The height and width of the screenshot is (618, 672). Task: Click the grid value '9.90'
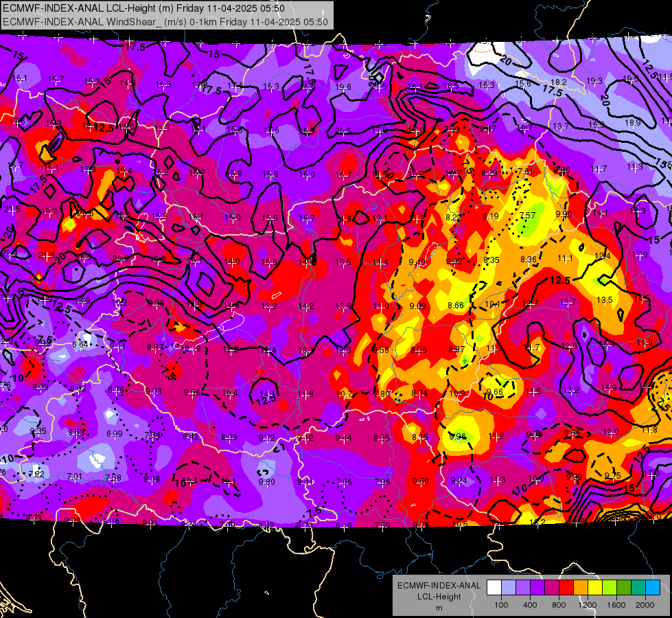click(564, 214)
